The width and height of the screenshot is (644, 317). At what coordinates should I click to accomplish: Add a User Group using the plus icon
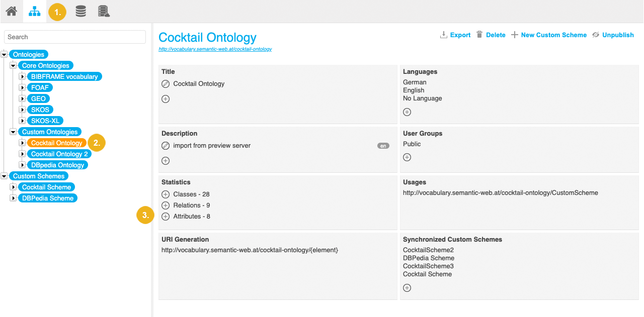point(407,157)
